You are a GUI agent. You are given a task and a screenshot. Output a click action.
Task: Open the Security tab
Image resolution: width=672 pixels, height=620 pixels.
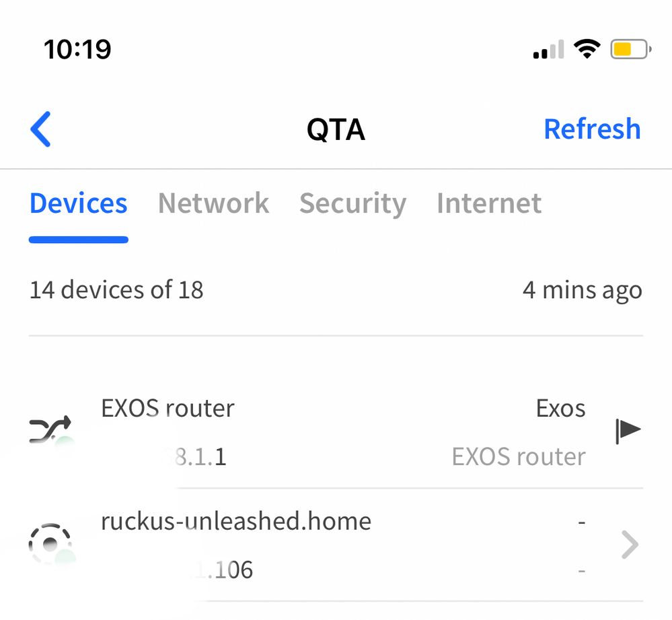[x=352, y=203]
